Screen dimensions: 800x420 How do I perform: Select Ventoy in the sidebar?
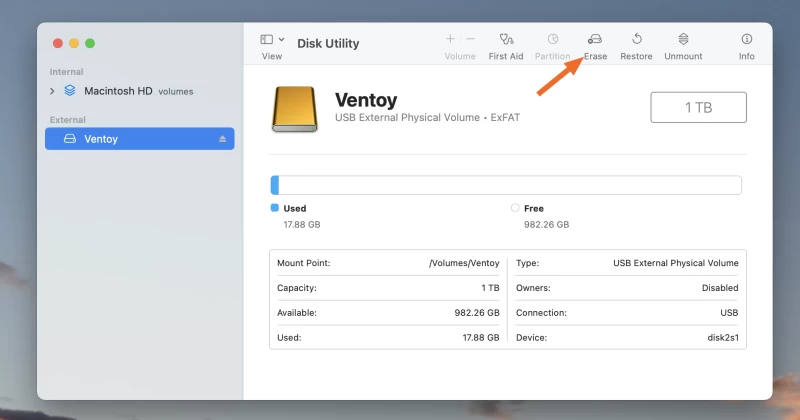point(101,139)
